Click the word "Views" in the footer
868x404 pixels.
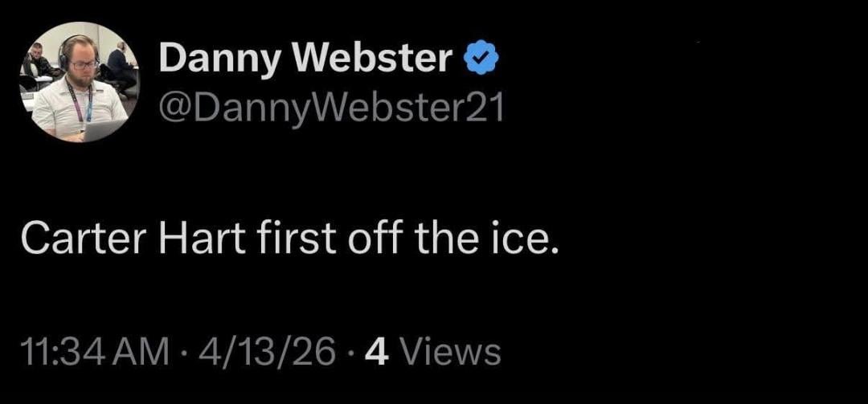[450, 352]
